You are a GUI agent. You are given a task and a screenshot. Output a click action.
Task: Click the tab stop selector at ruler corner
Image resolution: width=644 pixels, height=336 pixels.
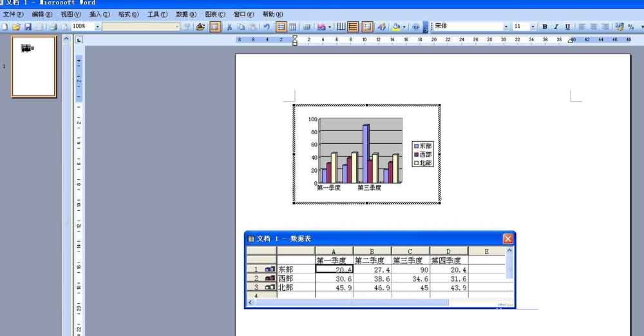click(79, 40)
